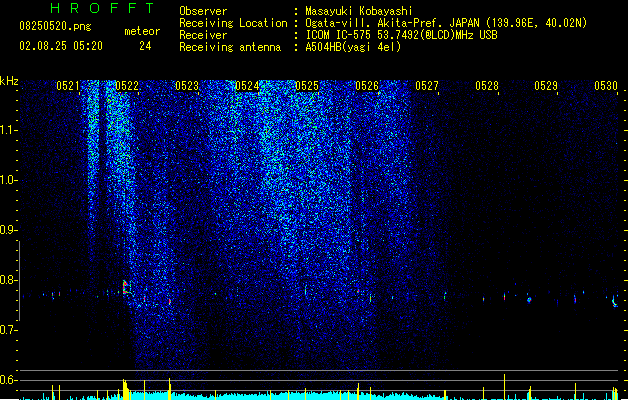Click the Receiving Location label
Screen dimensions: 629x400
pos(233,23)
